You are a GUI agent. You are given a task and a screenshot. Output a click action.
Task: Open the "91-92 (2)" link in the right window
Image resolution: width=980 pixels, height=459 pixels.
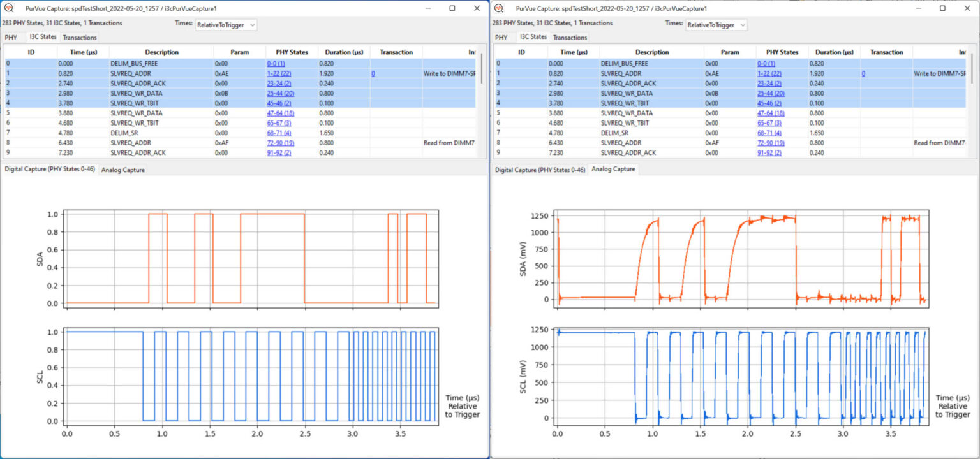[x=769, y=153]
